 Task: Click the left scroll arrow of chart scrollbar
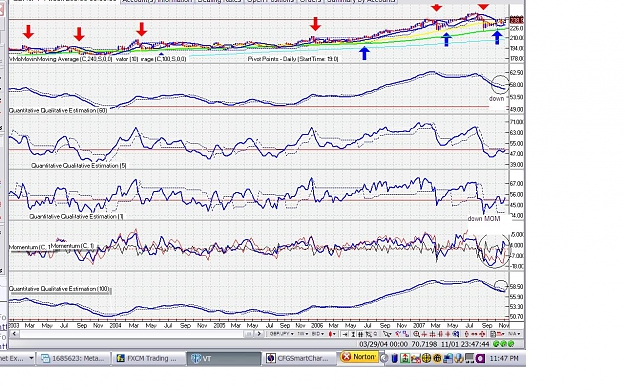point(14,334)
